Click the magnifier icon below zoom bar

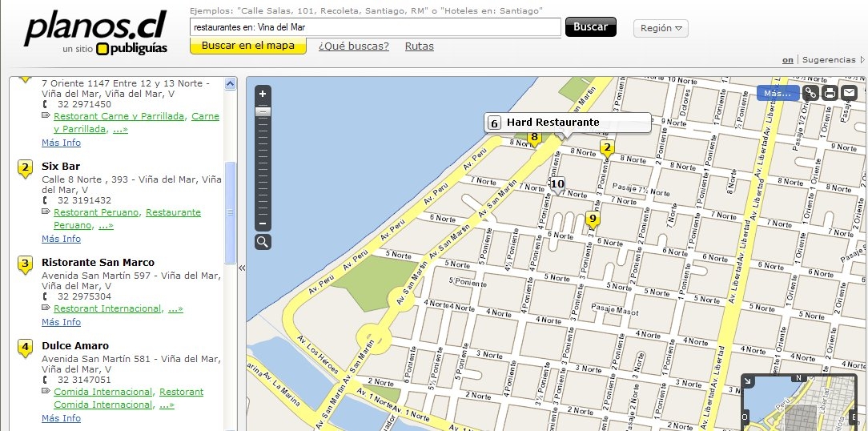(263, 242)
